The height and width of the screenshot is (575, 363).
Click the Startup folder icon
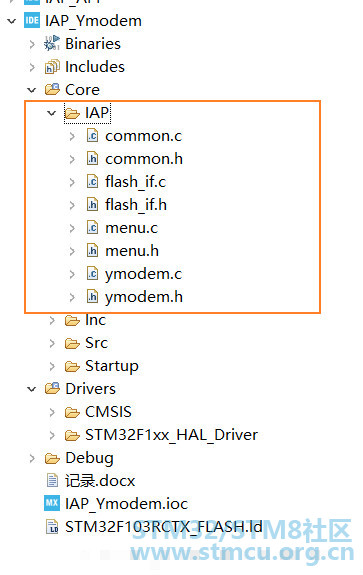[x=72, y=366]
